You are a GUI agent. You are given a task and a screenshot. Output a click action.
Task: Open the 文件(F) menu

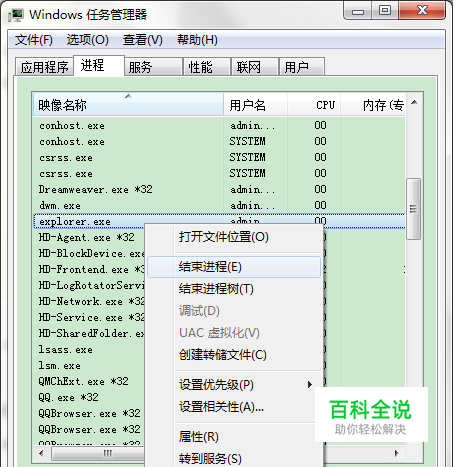34,40
